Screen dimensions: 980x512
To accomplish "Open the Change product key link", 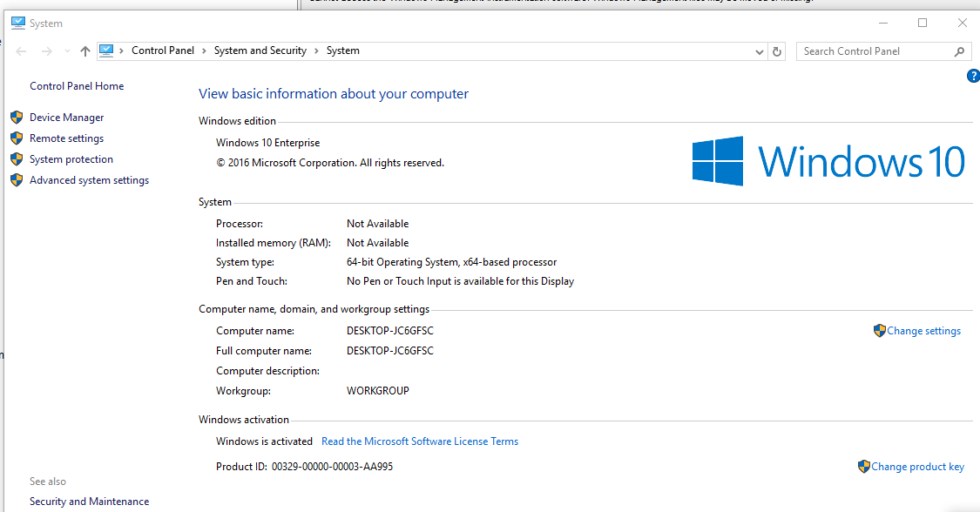I will coord(917,467).
